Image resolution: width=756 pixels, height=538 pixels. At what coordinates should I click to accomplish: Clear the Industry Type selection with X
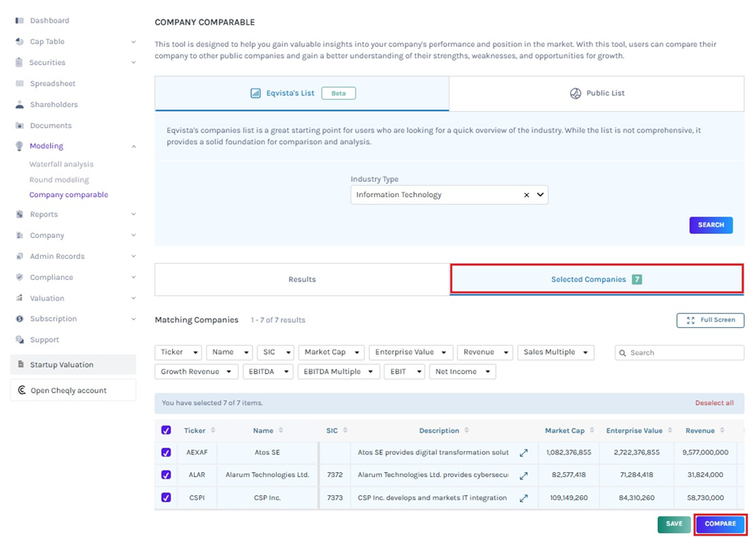pos(527,195)
